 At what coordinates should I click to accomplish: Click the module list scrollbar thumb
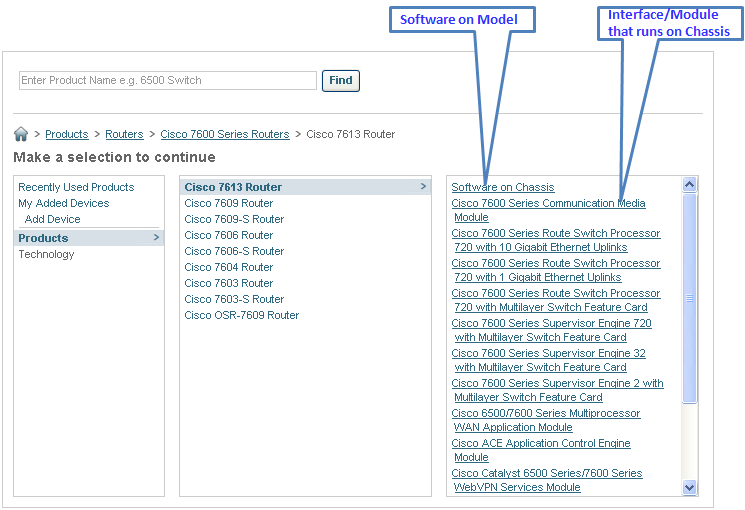click(x=689, y=298)
